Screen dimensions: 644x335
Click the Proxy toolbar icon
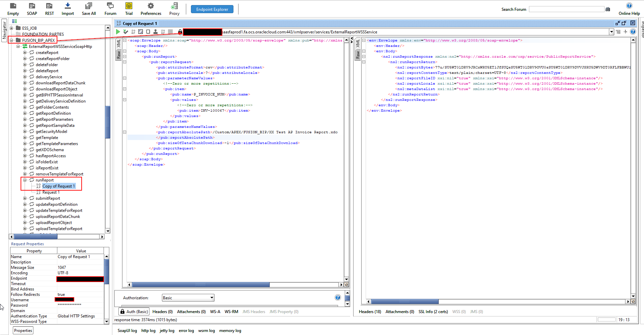point(174,6)
